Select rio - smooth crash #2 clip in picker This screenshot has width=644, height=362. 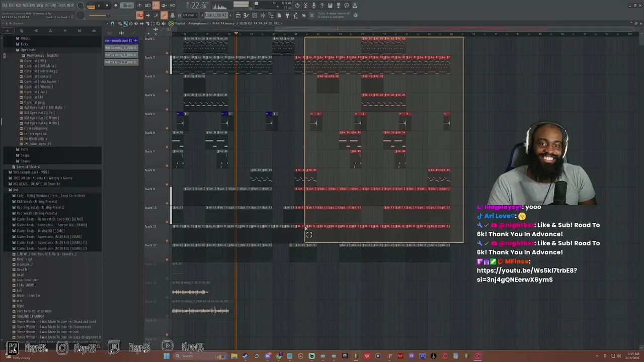[x=121, y=41]
